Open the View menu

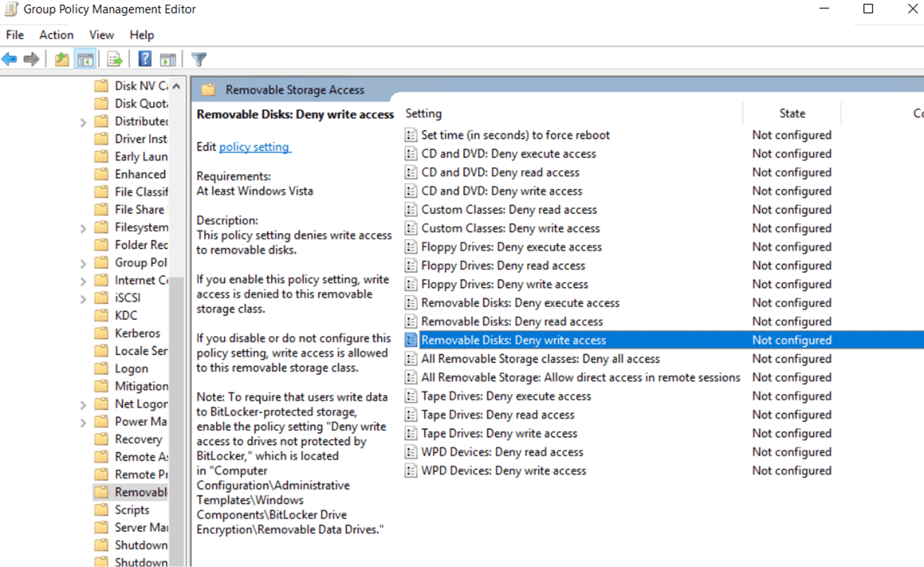point(102,35)
